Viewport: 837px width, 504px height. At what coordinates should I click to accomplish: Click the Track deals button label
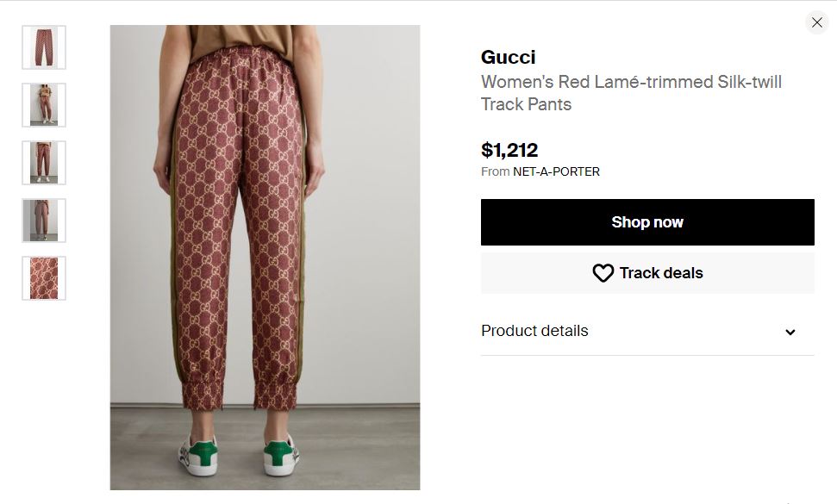(x=661, y=273)
